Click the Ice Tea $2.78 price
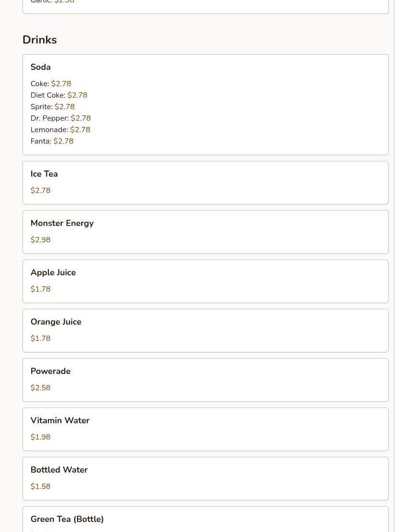The height and width of the screenshot is (532, 404). pos(40,191)
